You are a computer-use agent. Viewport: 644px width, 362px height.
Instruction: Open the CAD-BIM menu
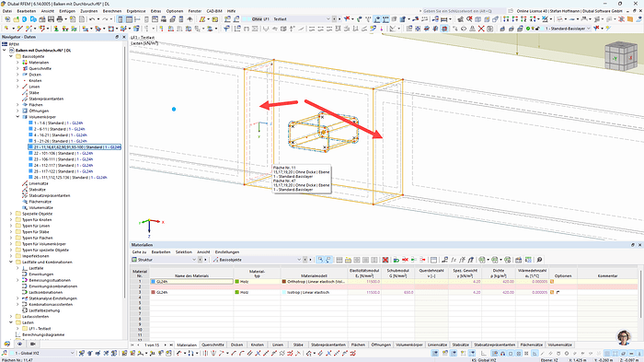click(214, 11)
